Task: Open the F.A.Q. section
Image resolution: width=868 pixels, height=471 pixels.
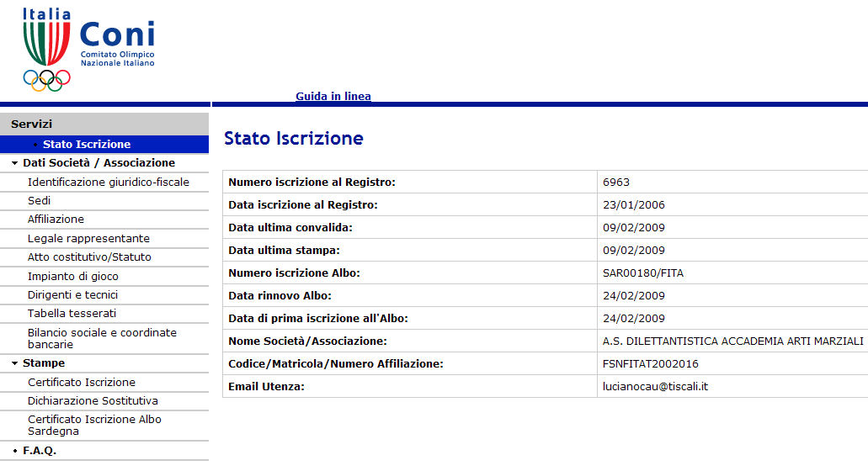Action: [x=40, y=451]
